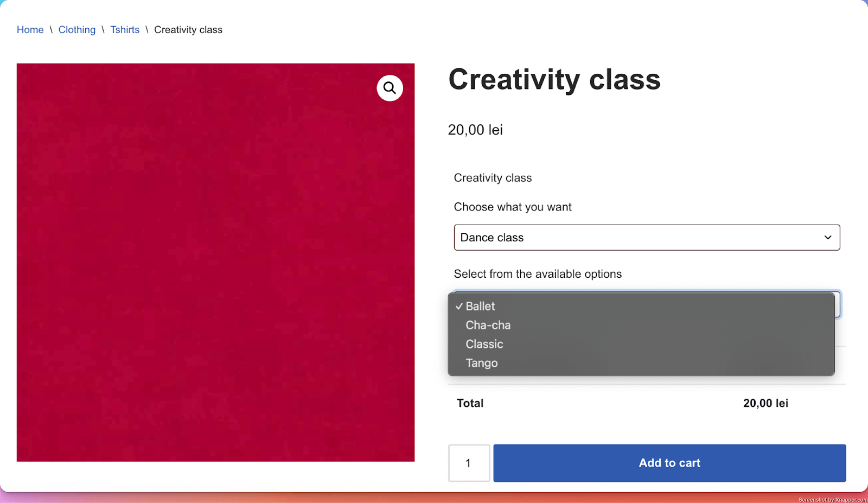Expand the Dance class dropdown chevron

[827, 238]
